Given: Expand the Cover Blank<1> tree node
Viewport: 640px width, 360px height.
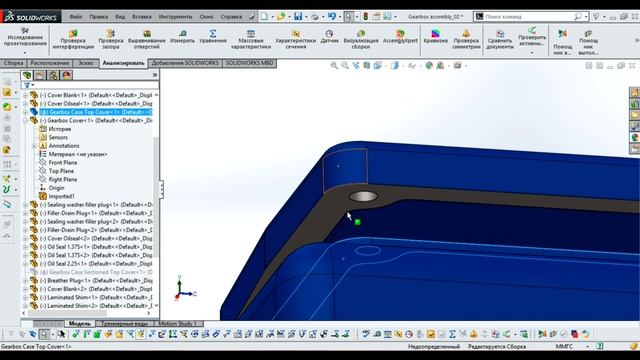Looking at the screenshot, I should [26, 95].
